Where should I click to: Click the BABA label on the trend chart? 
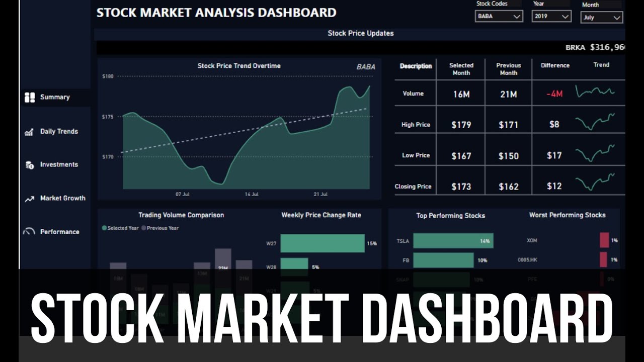click(x=366, y=67)
